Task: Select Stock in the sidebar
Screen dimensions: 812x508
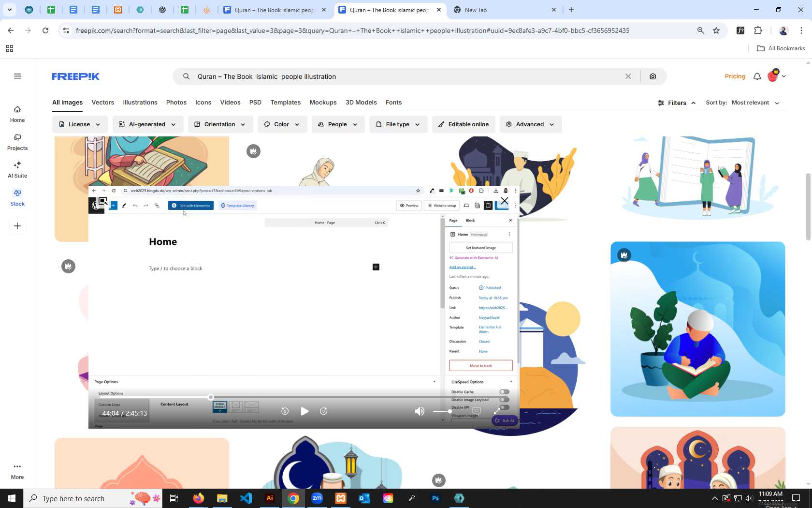Action: [17, 198]
